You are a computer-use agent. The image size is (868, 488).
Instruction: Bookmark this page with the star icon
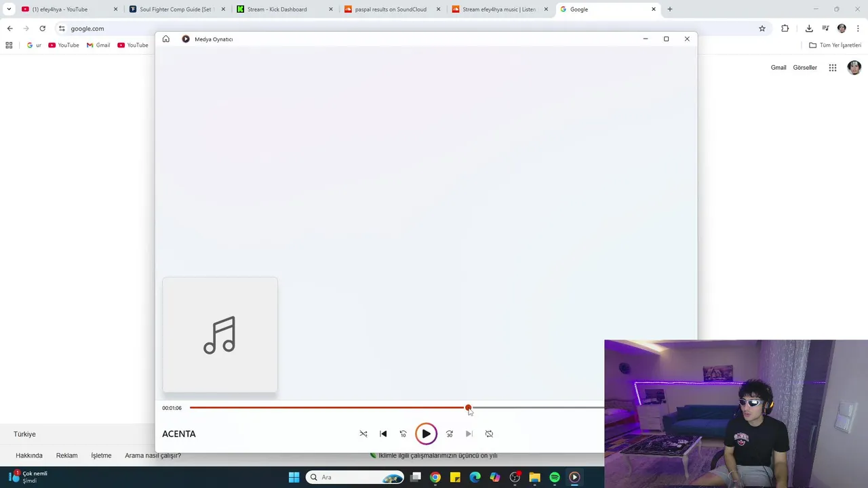click(762, 28)
